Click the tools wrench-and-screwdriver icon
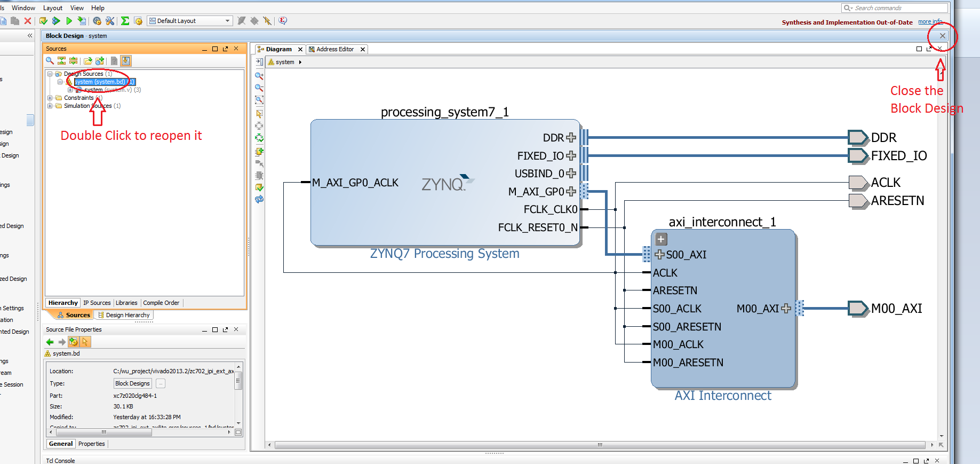 coord(110,21)
